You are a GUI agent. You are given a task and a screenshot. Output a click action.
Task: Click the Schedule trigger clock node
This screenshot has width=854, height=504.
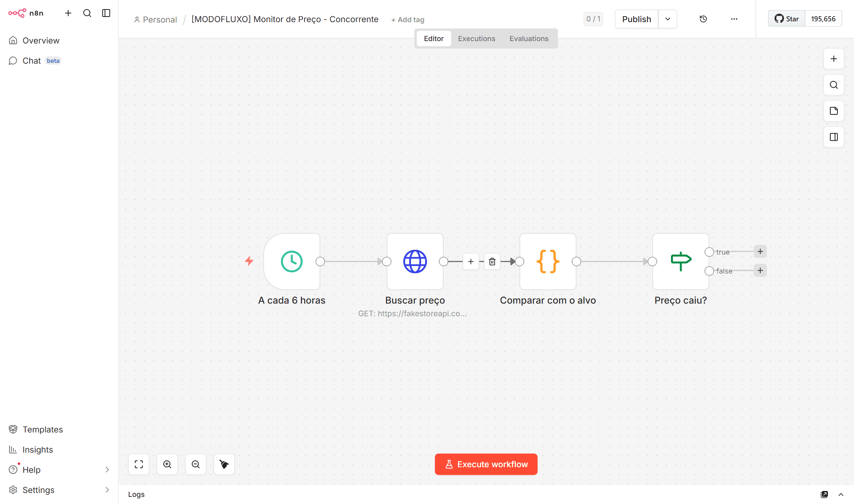pyautogui.click(x=292, y=261)
